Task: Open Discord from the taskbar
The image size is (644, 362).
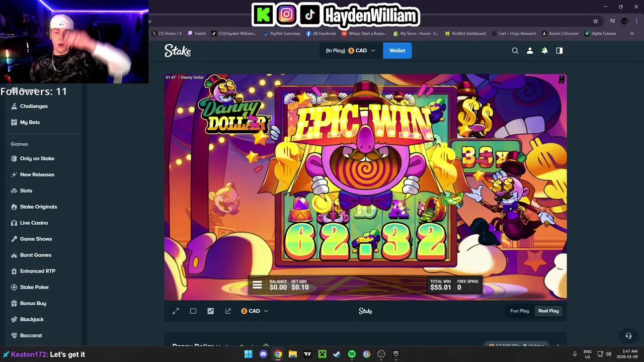Action: pyautogui.click(x=263, y=354)
